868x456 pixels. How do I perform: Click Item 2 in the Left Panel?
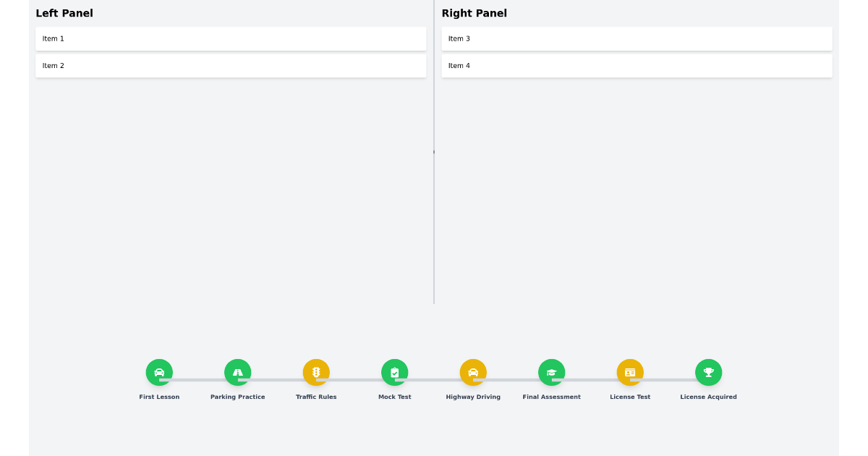(231, 66)
